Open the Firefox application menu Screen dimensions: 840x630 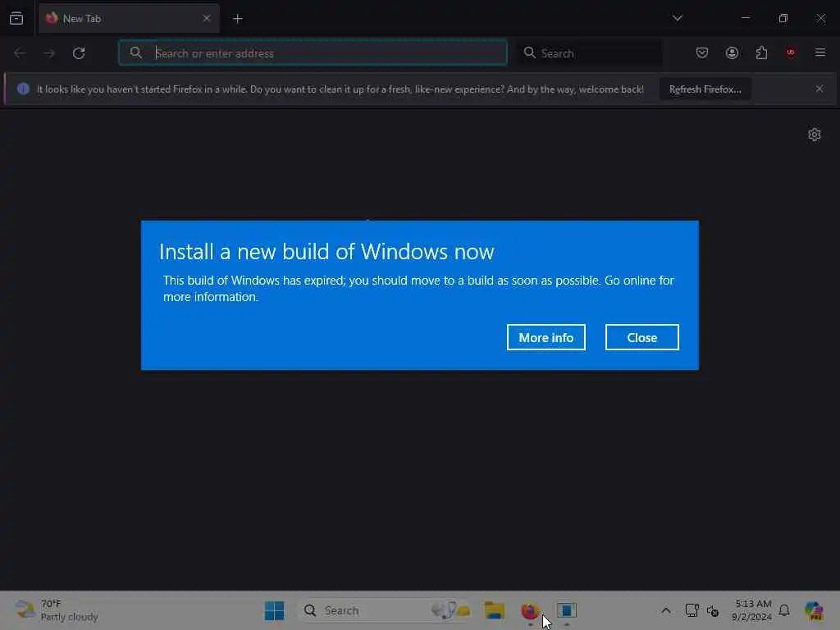820,52
